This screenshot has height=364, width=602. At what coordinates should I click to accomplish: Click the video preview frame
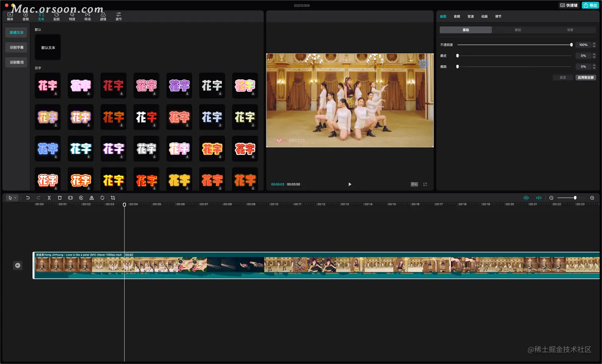(x=350, y=100)
